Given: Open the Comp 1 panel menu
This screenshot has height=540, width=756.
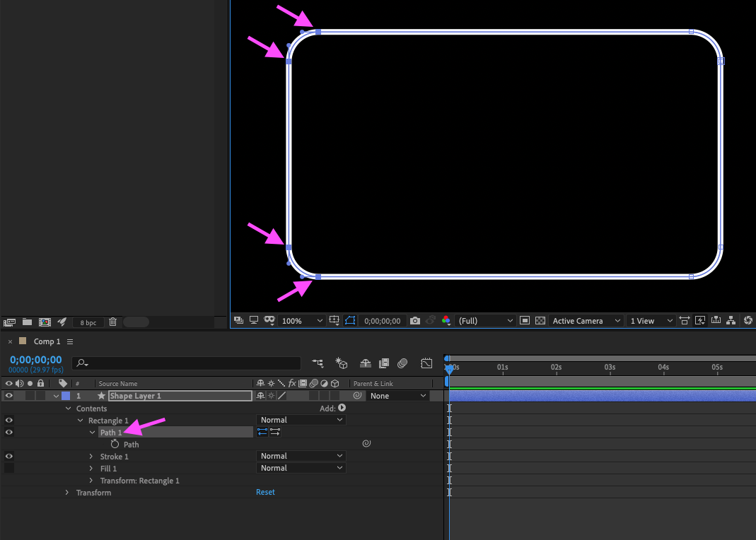Looking at the screenshot, I should tap(69, 341).
